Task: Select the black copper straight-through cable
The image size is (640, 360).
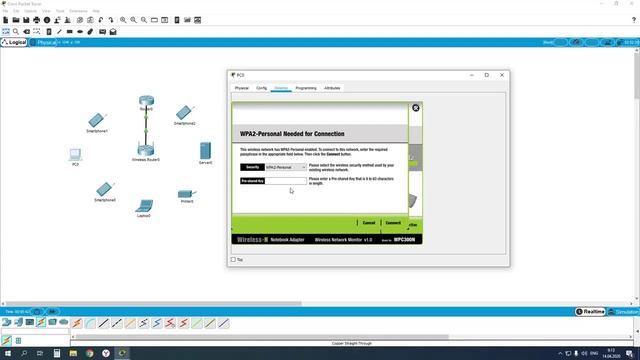Action: (x=103, y=323)
